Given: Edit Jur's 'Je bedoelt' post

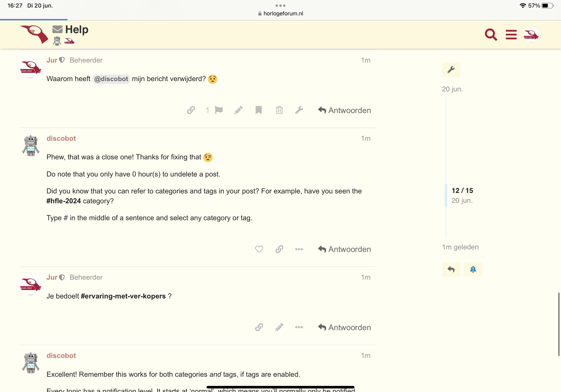Looking at the screenshot, I should [279, 327].
